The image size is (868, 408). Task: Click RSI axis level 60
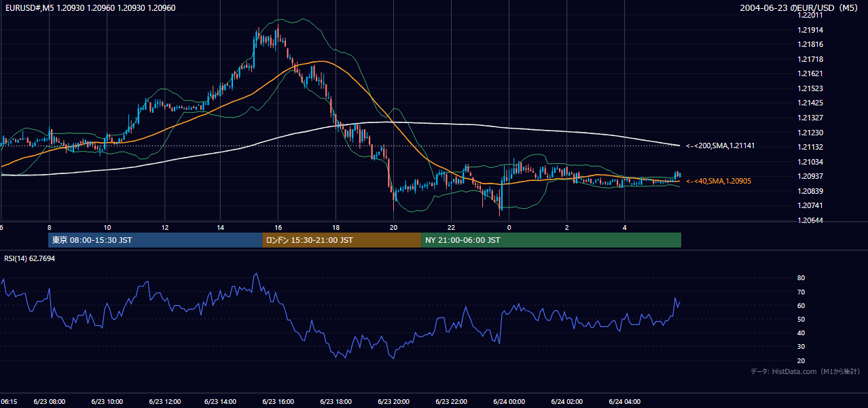[801, 305]
